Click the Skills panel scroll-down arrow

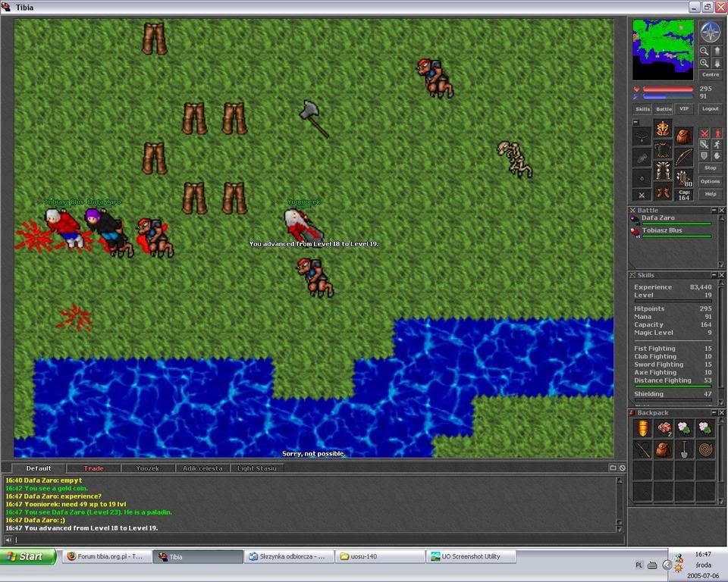(x=721, y=404)
